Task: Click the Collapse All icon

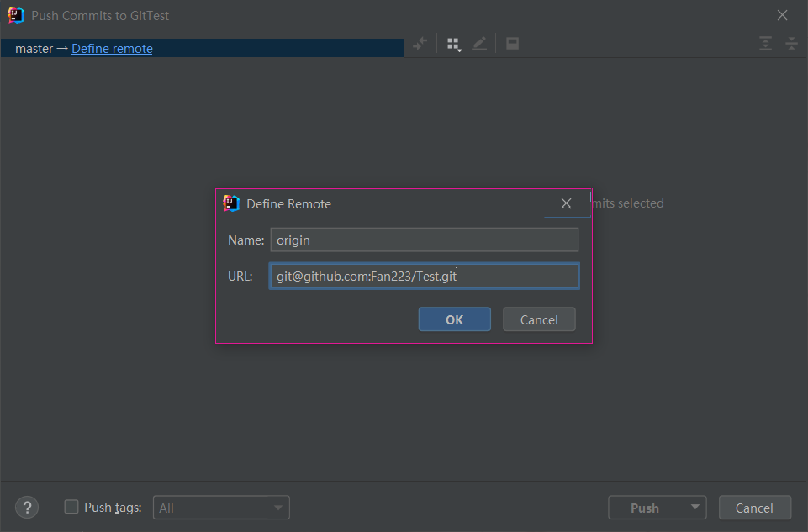Action: 791,44
